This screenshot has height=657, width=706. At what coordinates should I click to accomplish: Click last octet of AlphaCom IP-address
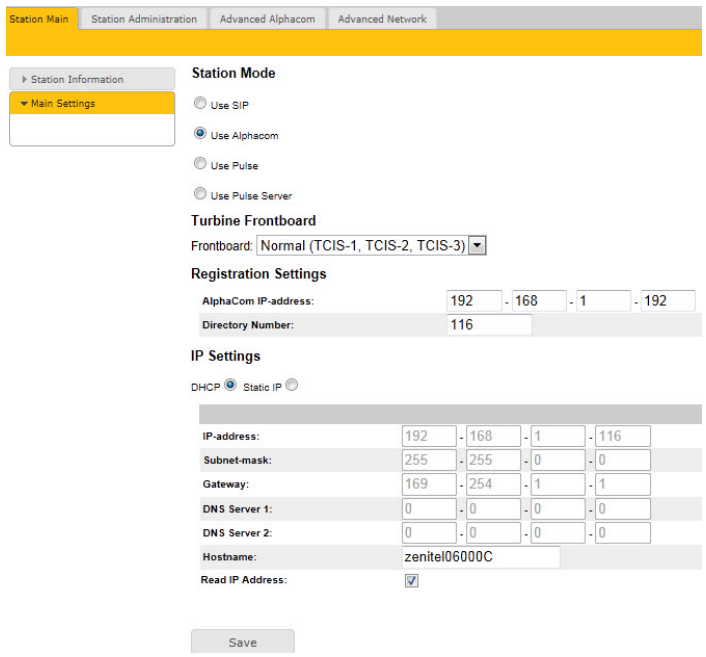[667, 301]
